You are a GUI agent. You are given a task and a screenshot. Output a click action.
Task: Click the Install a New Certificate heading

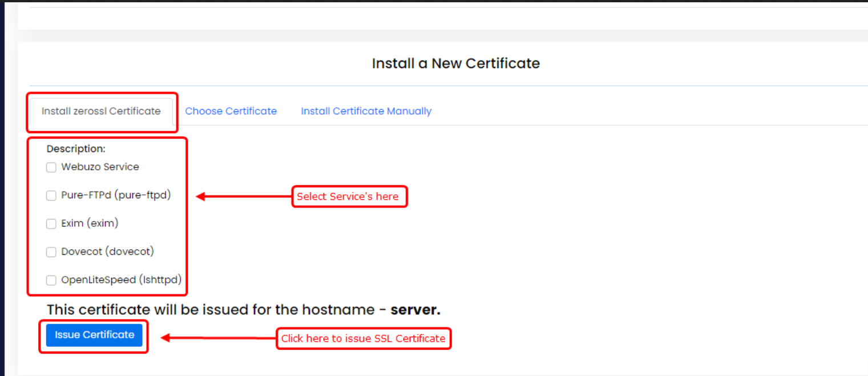coord(455,63)
